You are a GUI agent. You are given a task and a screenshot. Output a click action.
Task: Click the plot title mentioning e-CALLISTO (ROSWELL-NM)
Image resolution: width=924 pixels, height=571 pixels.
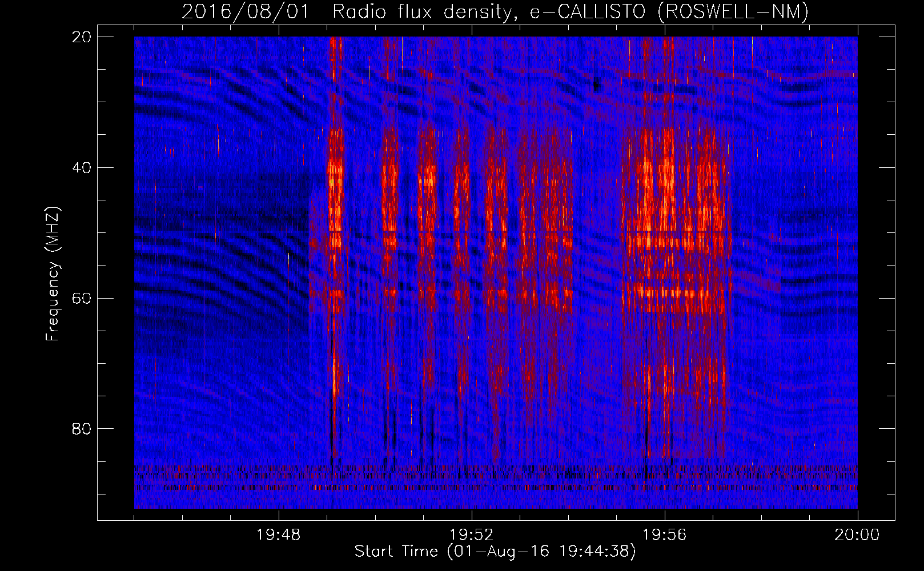point(495,11)
